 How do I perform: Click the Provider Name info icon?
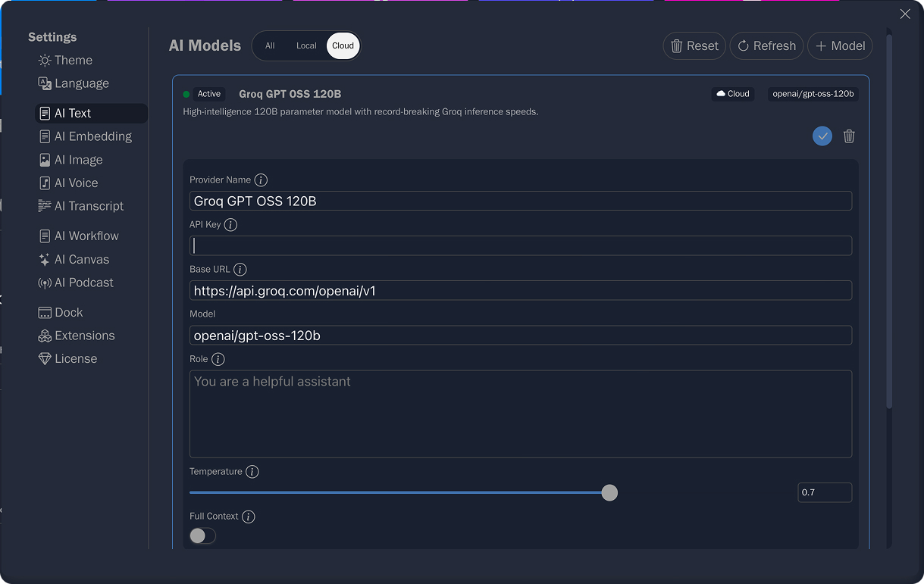[261, 180]
